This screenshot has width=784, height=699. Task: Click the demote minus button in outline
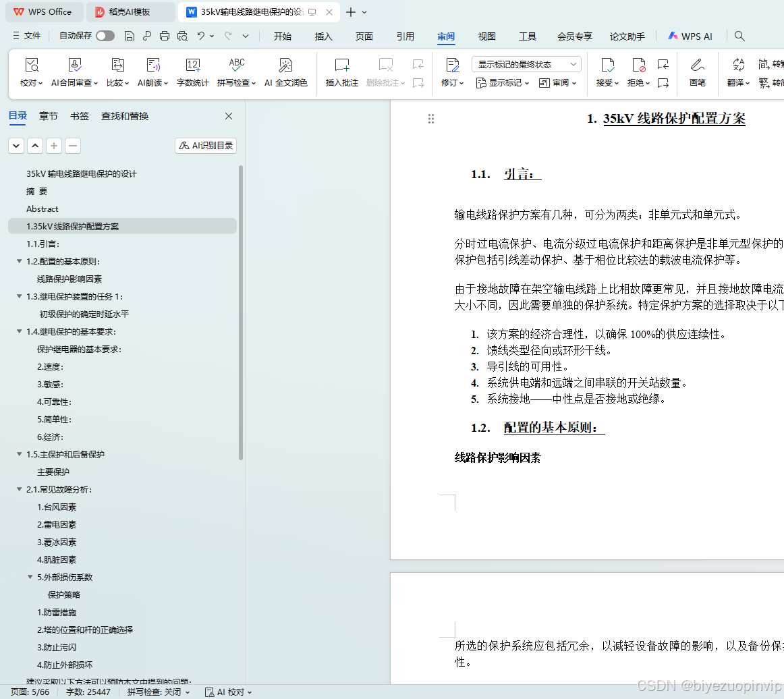(x=73, y=146)
